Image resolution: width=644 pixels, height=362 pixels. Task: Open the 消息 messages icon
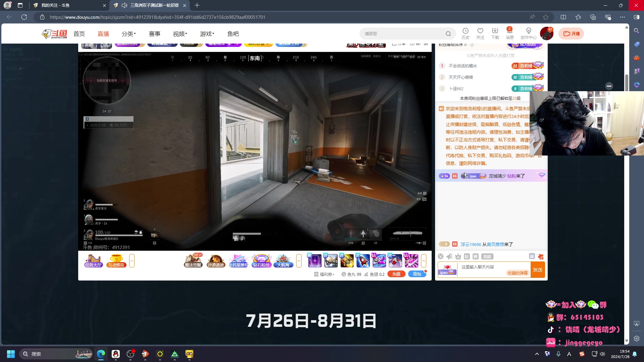pos(509,33)
